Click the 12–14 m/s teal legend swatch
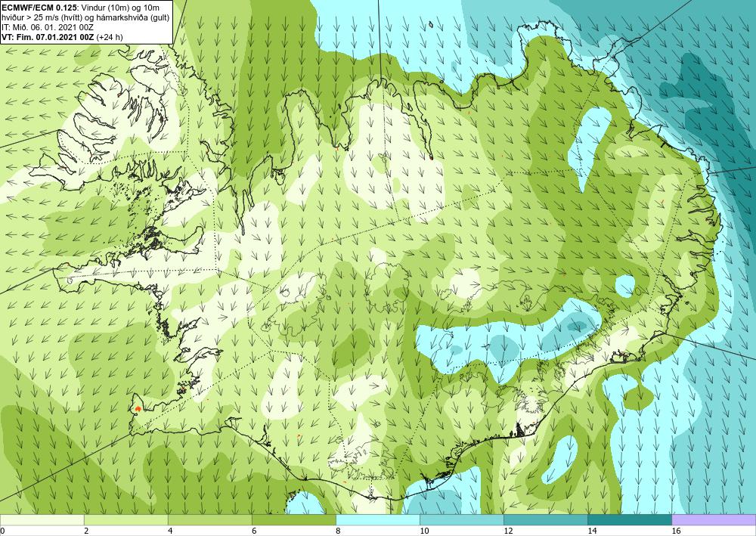 click(x=545, y=520)
